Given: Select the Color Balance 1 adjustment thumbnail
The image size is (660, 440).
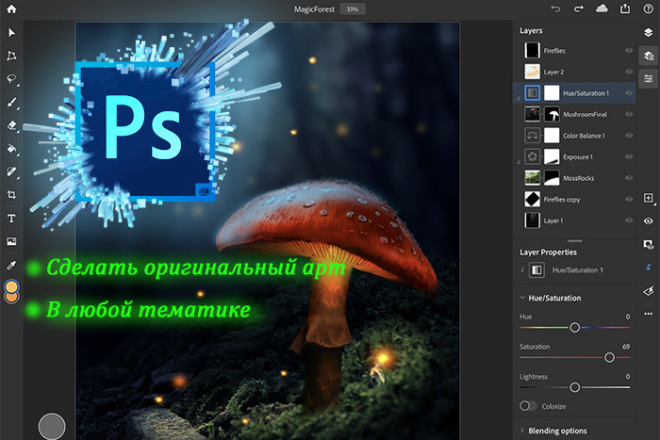Looking at the screenshot, I should pos(532,135).
